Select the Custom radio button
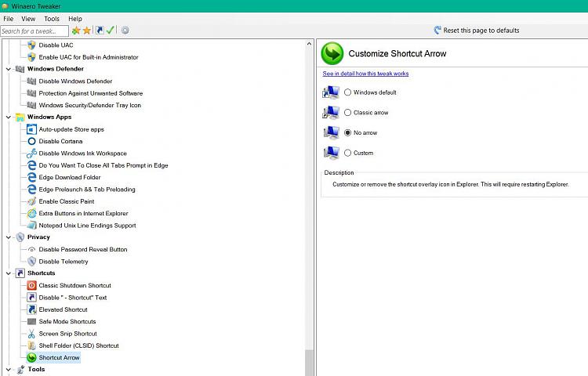 (347, 153)
